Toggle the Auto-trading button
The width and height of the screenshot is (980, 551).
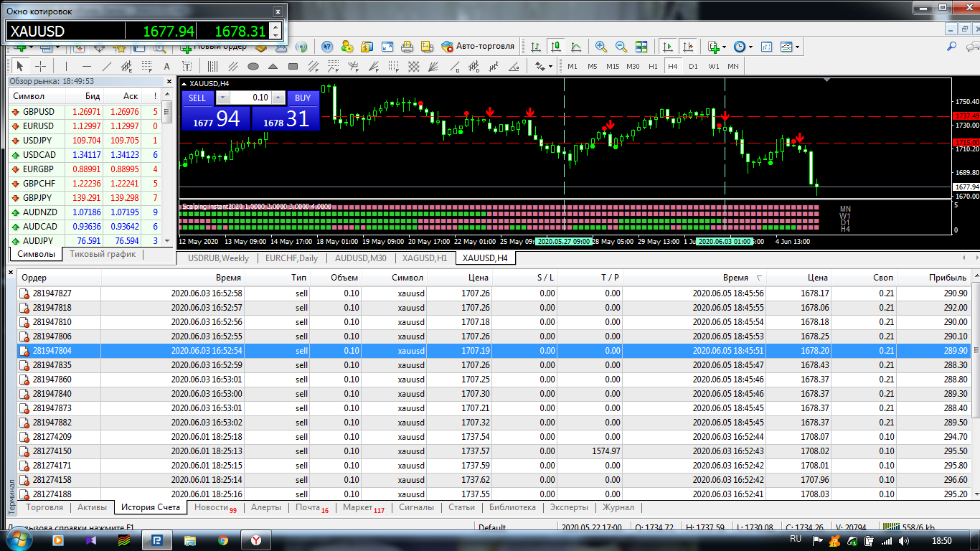(x=478, y=47)
